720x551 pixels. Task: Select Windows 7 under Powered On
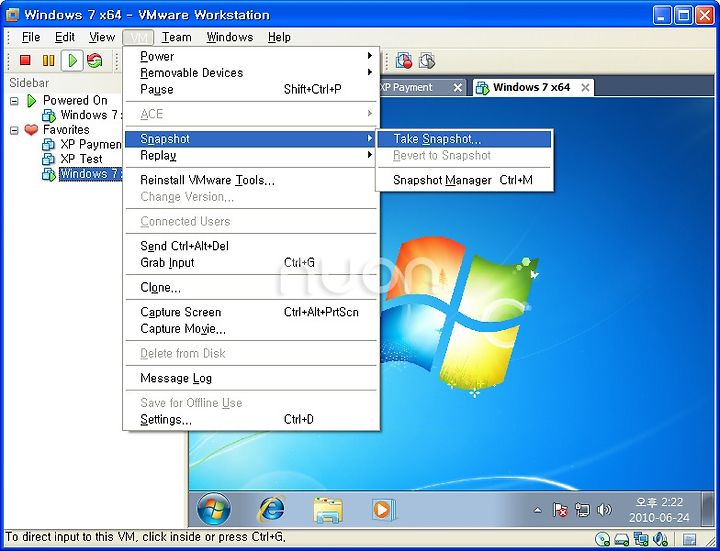tap(82, 115)
